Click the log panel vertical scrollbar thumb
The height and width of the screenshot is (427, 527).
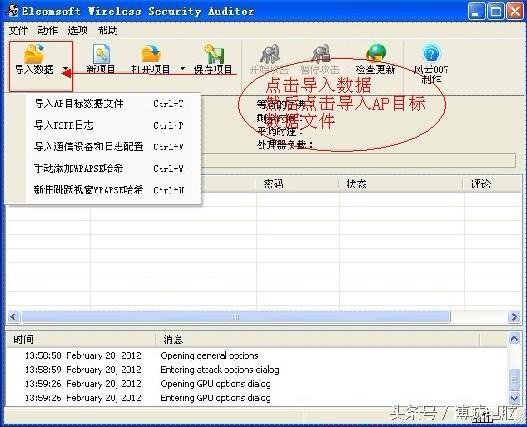coord(514,380)
